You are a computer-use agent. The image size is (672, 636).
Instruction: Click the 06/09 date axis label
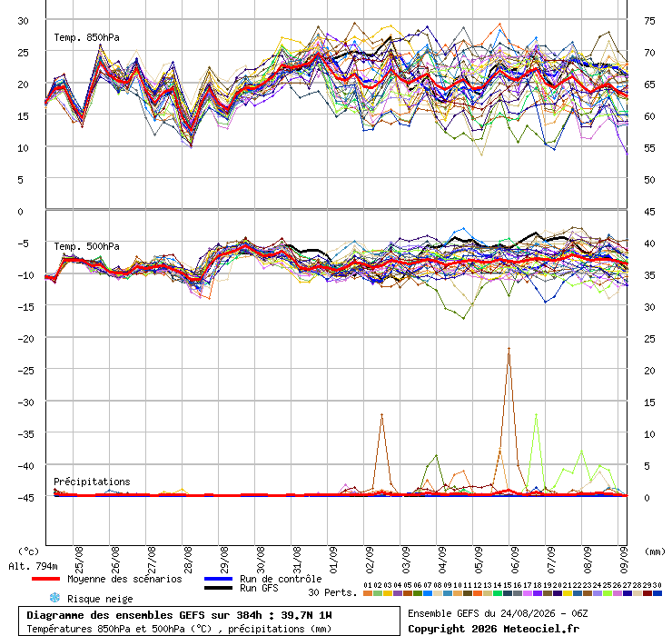tap(515, 560)
